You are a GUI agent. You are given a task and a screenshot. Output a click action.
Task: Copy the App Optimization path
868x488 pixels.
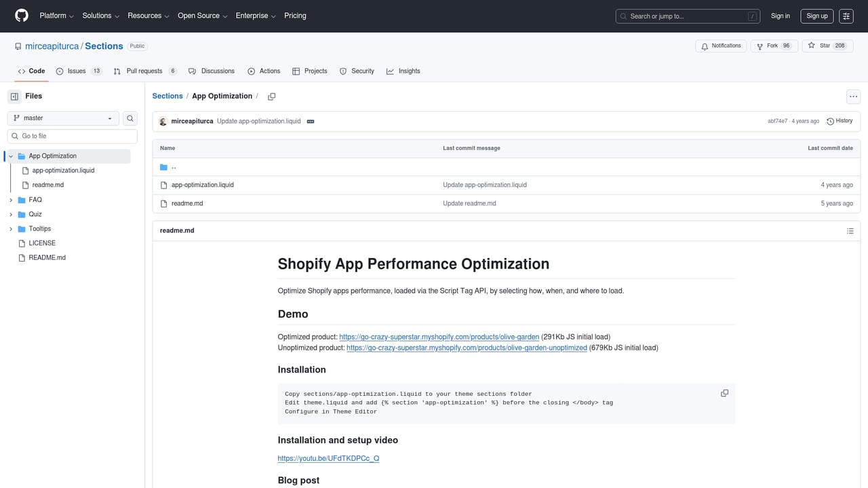point(271,96)
